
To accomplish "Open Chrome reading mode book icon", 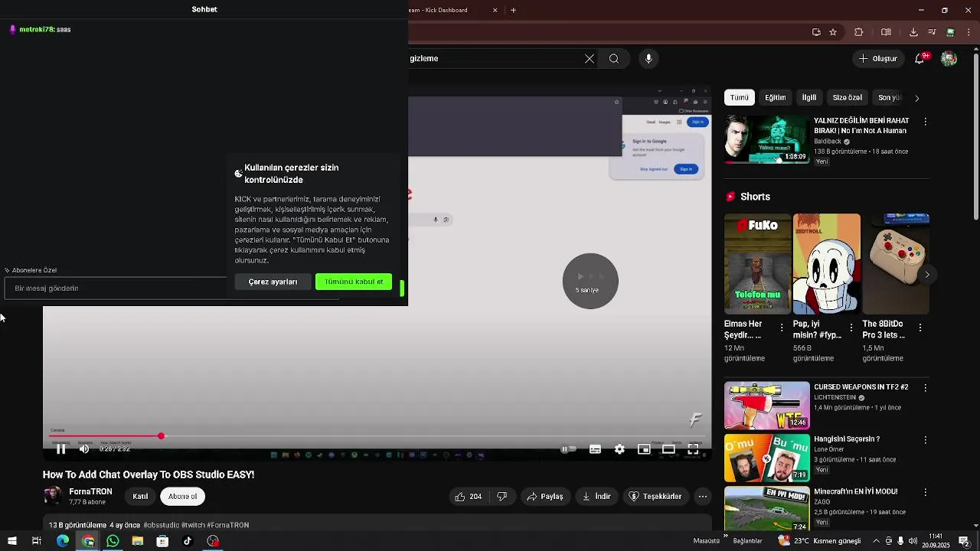I will [x=886, y=32].
